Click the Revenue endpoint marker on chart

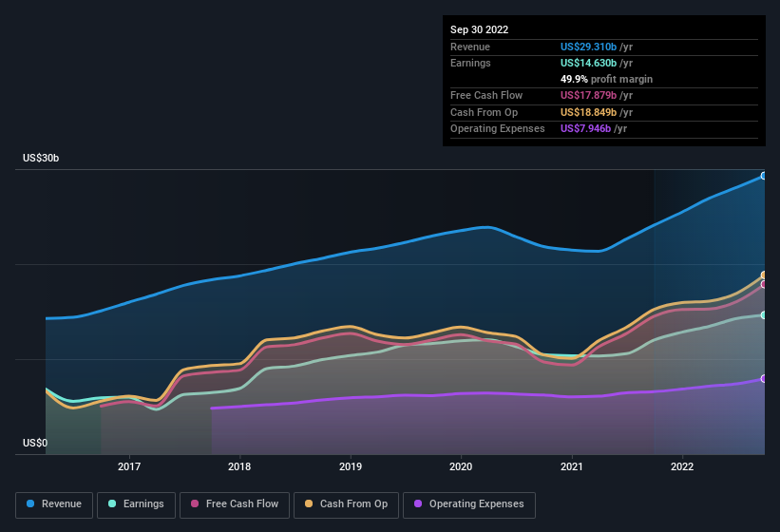pyautogui.click(x=764, y=176)
